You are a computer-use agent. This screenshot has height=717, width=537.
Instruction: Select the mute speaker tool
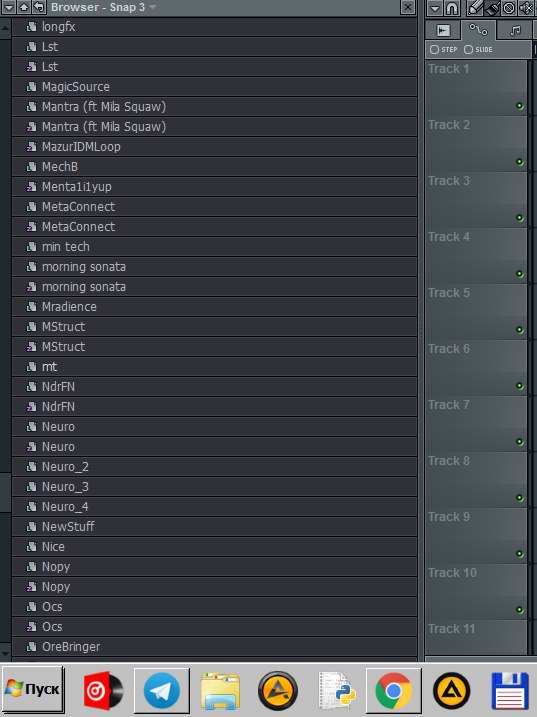(526, 8)
